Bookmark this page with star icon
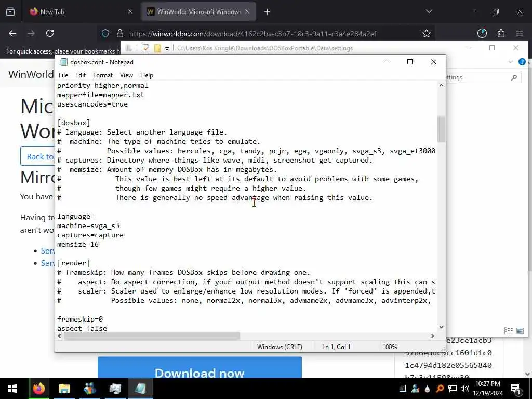This screenshot has height=399, width=532. [x=427, y=33]
